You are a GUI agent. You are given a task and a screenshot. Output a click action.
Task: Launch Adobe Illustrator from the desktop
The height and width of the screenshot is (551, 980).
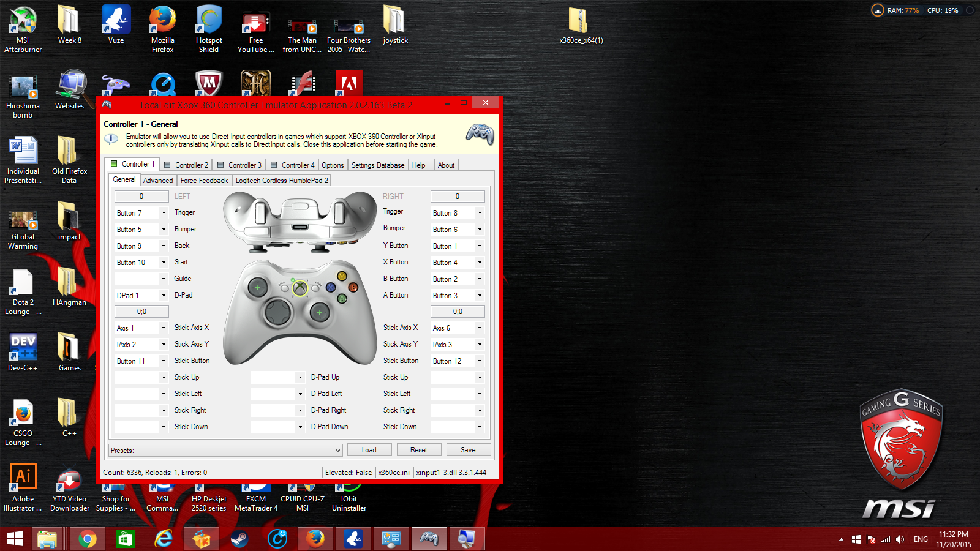click(x=23, y=476)
